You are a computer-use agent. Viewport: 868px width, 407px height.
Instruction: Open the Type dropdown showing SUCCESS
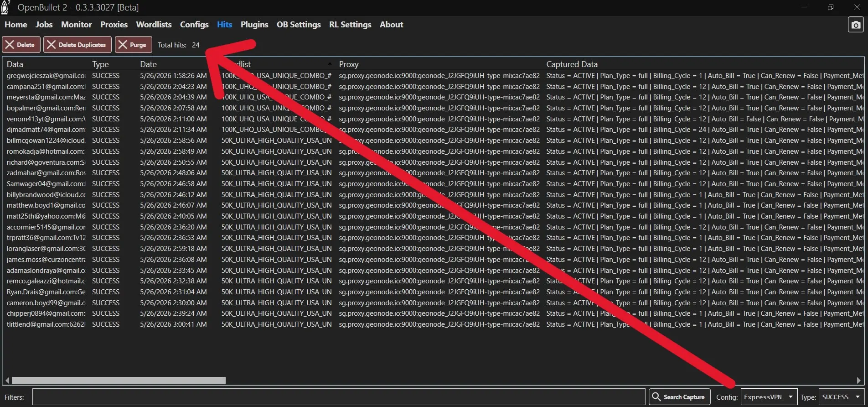coord(841,397)
